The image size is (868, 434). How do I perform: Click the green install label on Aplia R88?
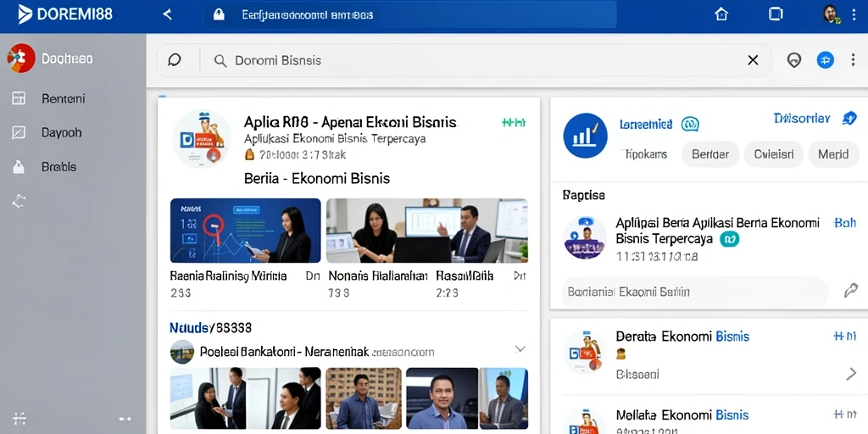[513, 123]
